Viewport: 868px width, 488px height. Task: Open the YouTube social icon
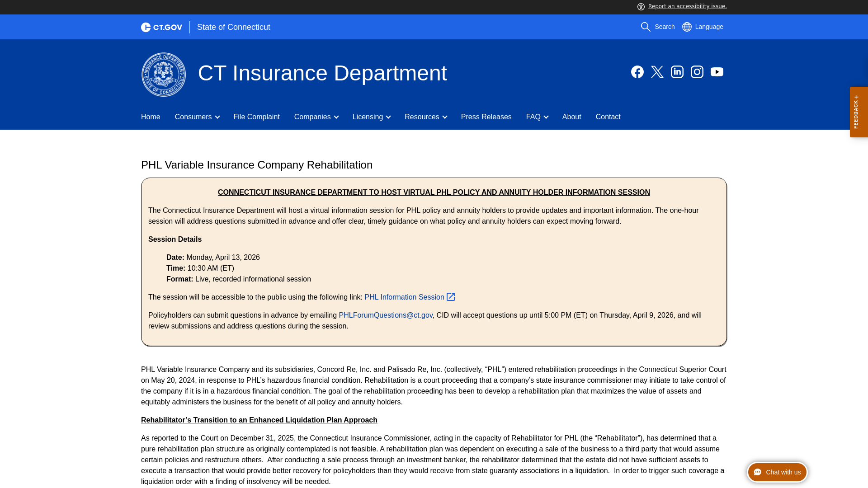(717, 72)
